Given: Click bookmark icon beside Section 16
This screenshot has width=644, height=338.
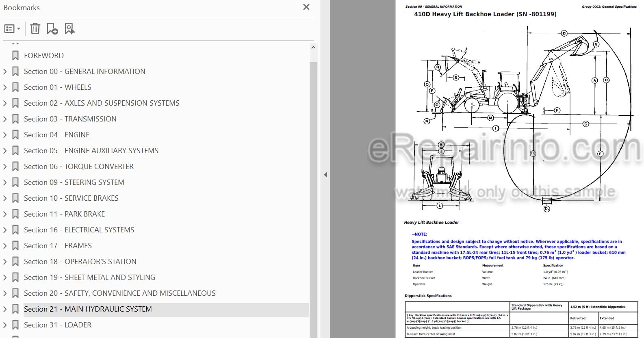Looking at the screenshot, I should 15,230.
